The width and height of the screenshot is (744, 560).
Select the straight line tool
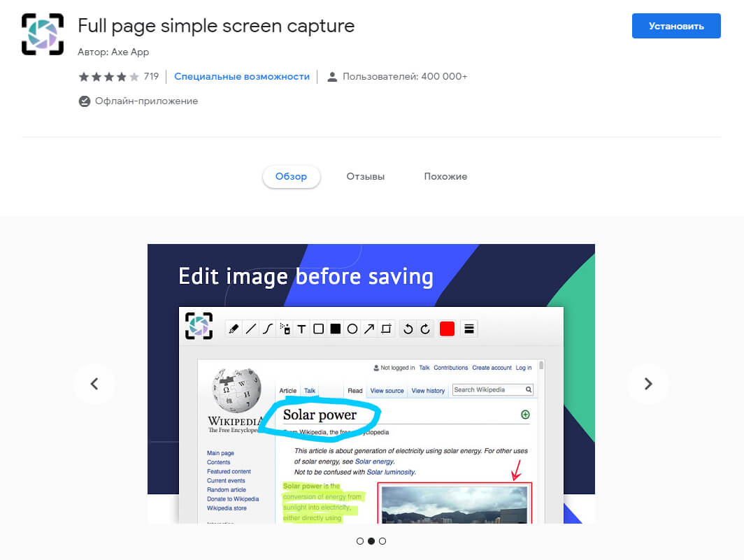pos(251,329)
